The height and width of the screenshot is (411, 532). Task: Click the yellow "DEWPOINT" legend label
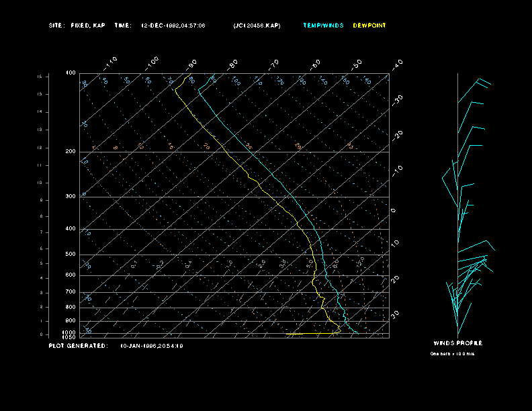[x=369, y=26]
